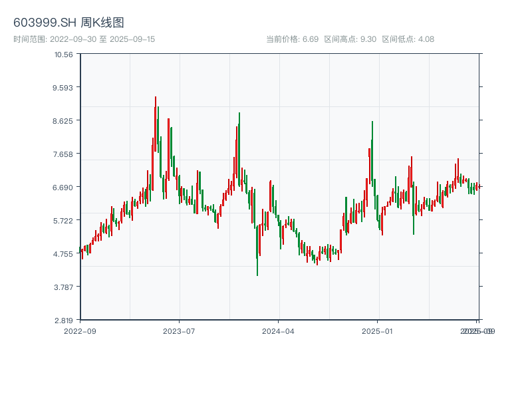Screen dimensions: 532x399
Task: Click the green candle reaching the 4.08 low
Action: 257,251
